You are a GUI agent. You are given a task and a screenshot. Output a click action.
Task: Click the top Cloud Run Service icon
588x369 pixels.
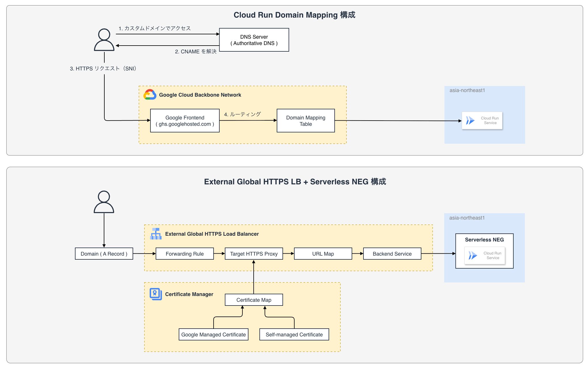pyautogui.click(x=470, y=120)
